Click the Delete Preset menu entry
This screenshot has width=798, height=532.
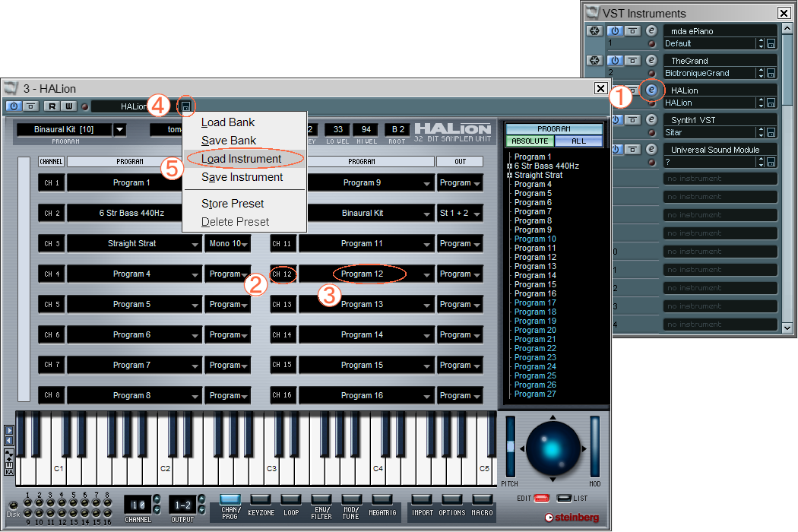click(244, 222)
